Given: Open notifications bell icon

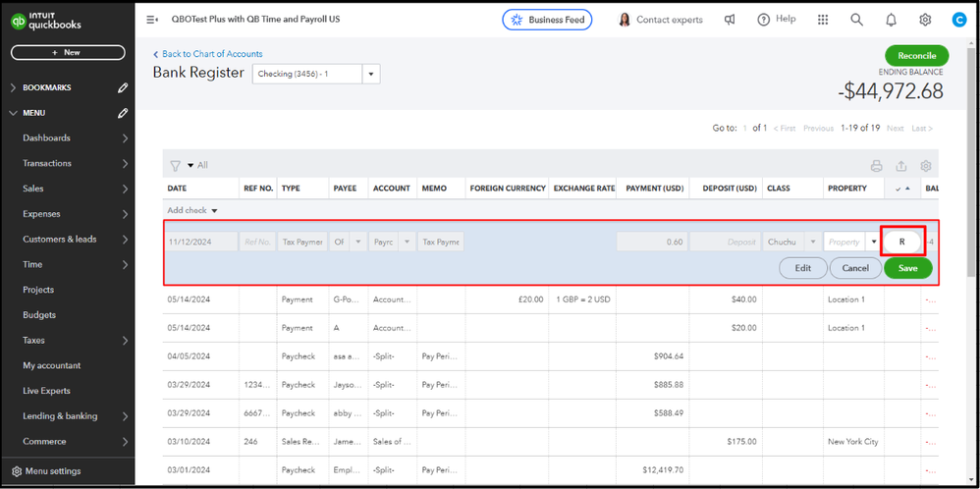Looking at the screenshot, I should point(892,20).
